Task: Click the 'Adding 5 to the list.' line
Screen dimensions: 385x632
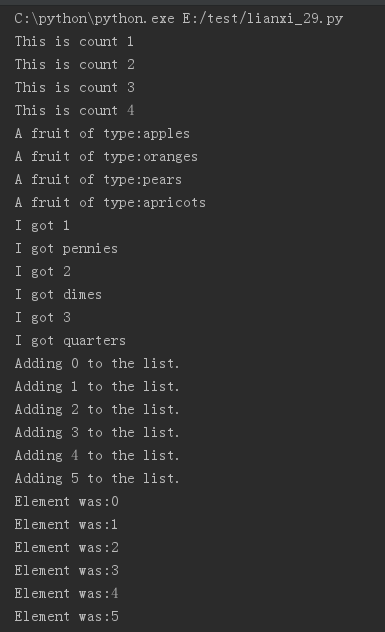Action: tap(97, 478)
